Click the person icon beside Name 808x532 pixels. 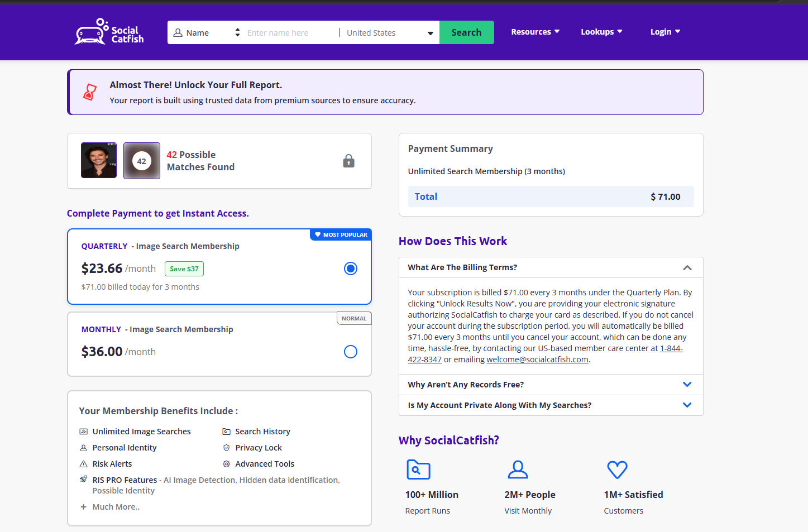178,33
